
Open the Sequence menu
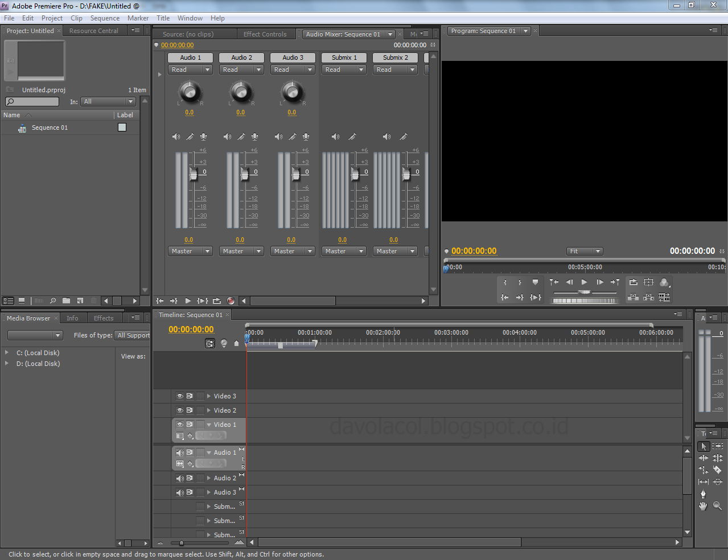(x=105, y=18)
